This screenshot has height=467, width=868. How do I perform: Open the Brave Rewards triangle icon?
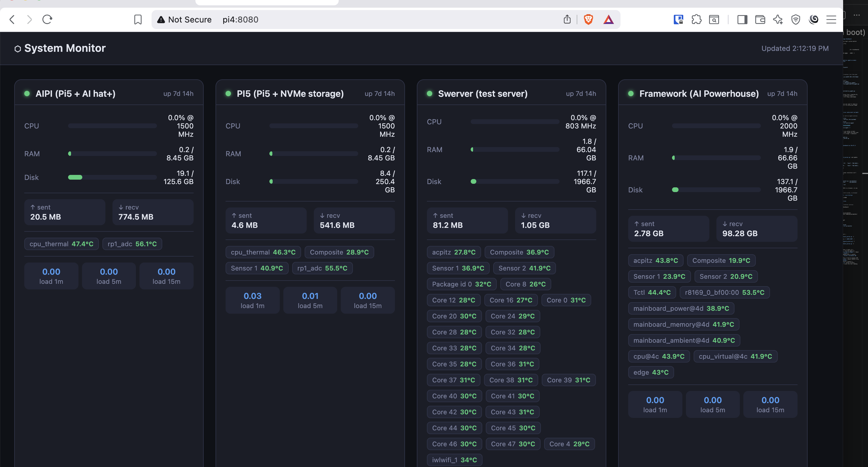(x=609, y=20)
